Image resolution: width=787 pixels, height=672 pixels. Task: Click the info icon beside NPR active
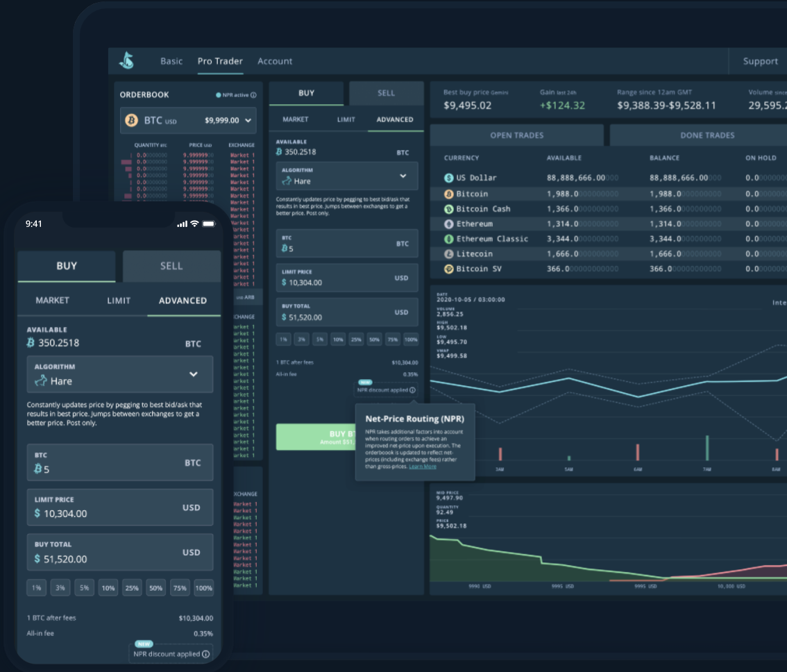click(253, 95)
